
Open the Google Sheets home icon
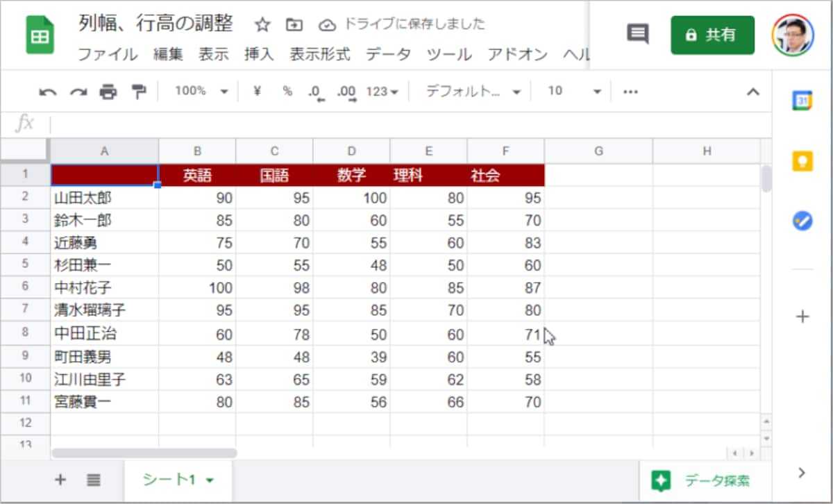pyautogui.click(x=40, y=35)
